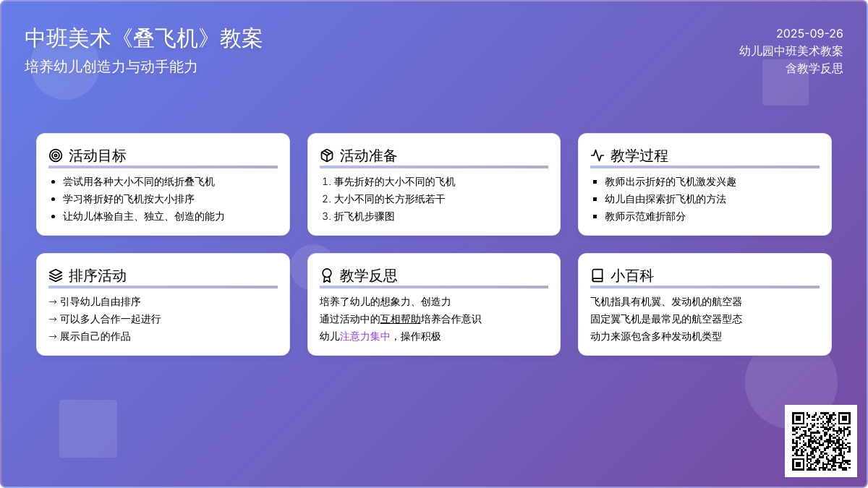
Task: Select the main title 中班美术《叠飞机》教案
Action: [143, 38]
